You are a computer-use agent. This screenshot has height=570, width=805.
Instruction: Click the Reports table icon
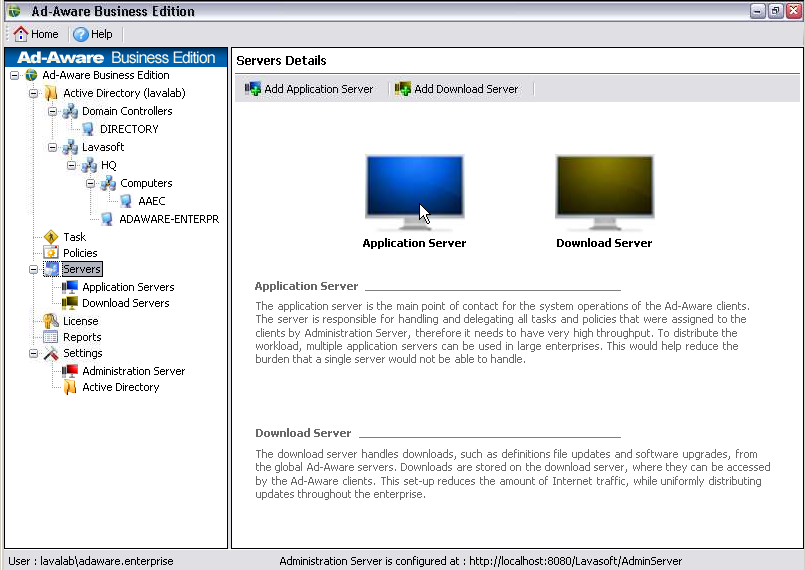pos(51,337)
